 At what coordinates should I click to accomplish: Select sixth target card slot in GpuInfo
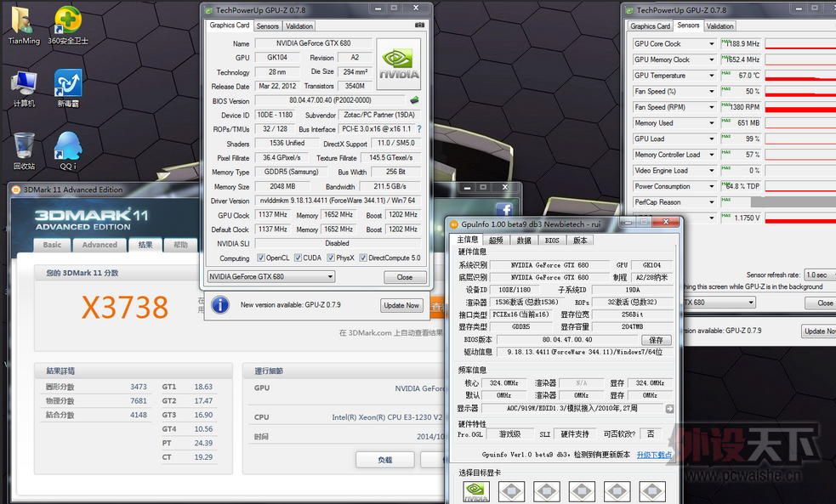point(652,491)
